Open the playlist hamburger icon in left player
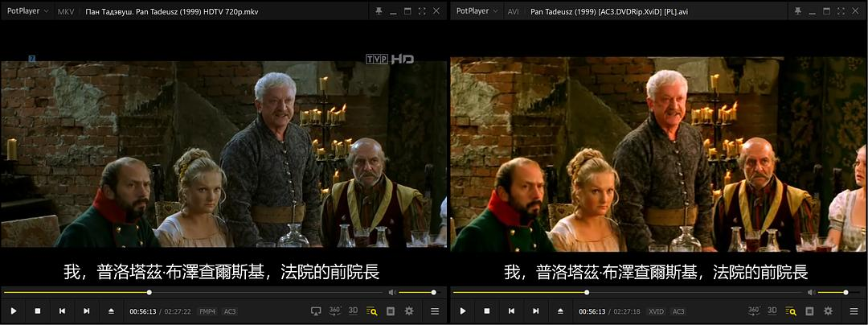This screenshot has height=325, width=868. tap(435, 311)
